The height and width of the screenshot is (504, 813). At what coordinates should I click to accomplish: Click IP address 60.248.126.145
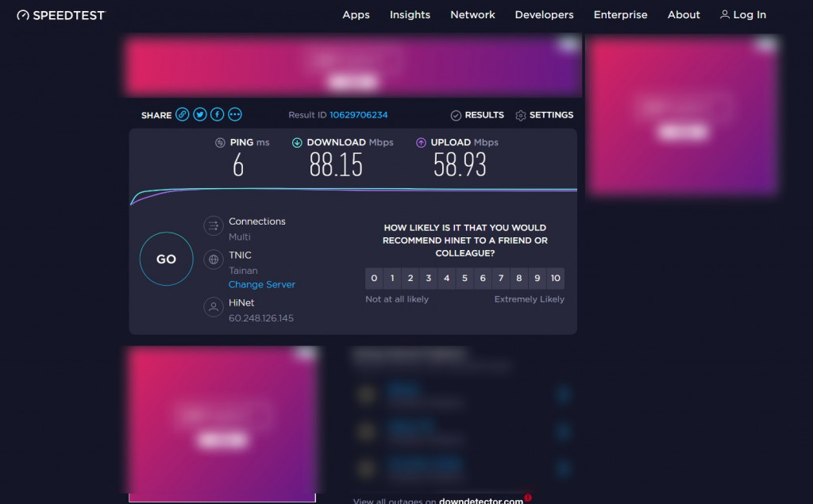(x=260, y=318)
